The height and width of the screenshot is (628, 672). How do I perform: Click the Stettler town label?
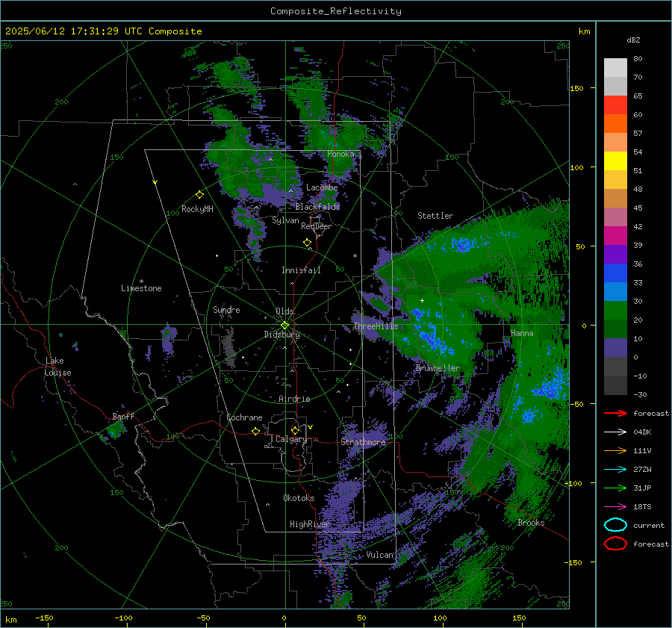pos(435,216)
